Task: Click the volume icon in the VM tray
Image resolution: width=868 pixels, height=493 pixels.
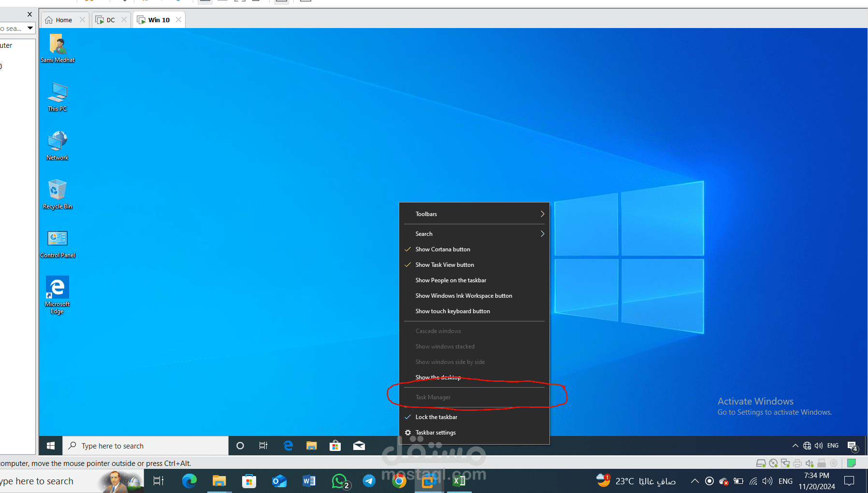Action: 819,446
